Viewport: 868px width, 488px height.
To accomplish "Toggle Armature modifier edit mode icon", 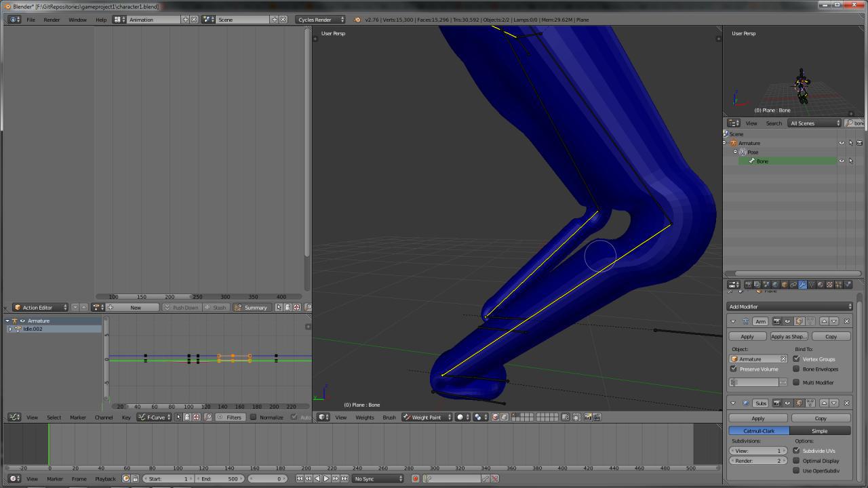I will click(800, 321).
